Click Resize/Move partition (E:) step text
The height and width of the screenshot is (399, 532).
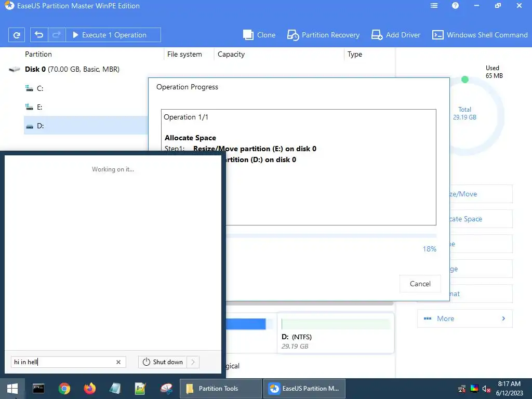pos(255,149)
